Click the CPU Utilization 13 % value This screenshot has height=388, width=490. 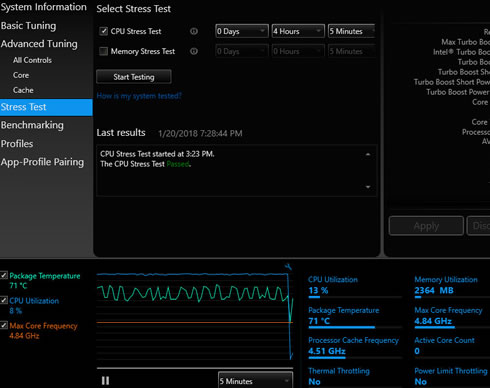point(318,291)
